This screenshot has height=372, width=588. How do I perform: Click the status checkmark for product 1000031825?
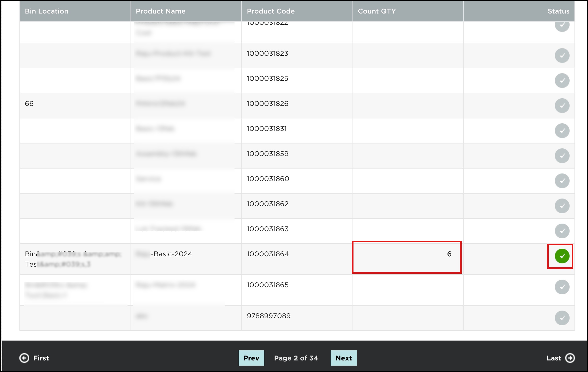562,81
